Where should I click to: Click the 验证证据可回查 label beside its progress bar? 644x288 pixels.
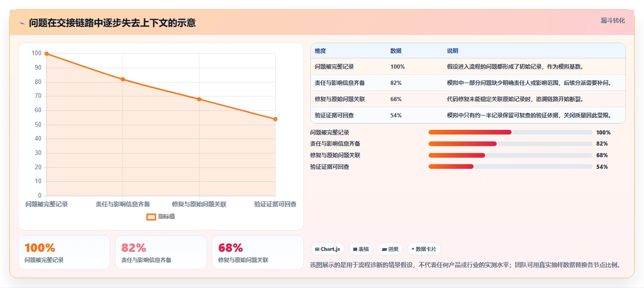pos(329,166)
